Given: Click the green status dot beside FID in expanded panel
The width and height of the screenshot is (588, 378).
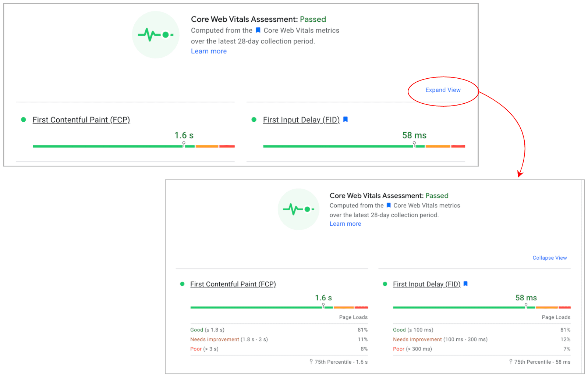Looking at the screenshot, I should tap(385, 284).
